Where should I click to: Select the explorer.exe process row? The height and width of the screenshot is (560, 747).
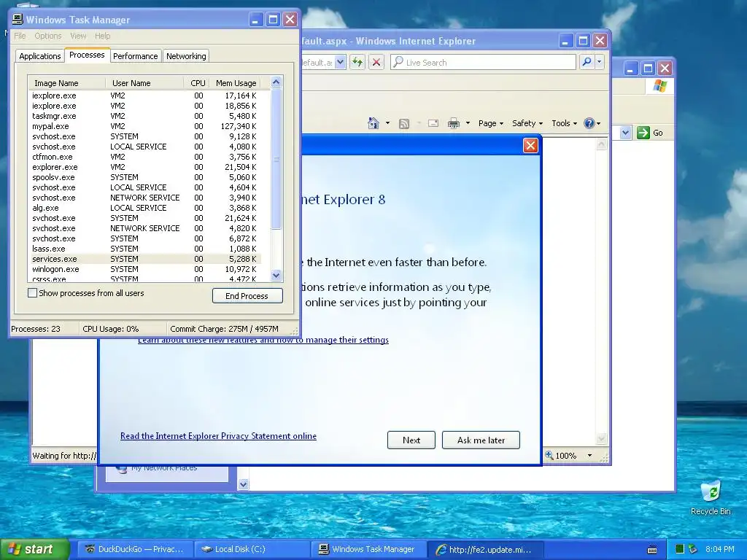click(x=145, y=167)
